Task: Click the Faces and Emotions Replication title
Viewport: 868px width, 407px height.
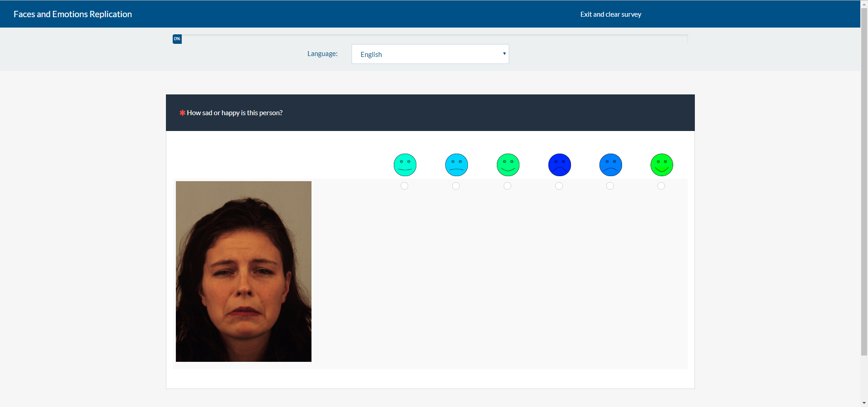Action: coord(73,14)
